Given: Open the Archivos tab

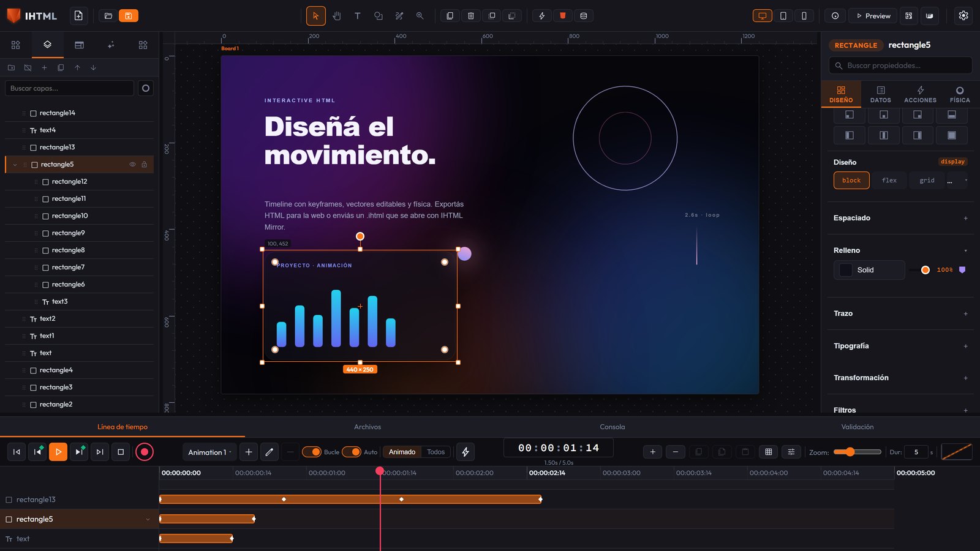Looking at the screenshot, I should (367, 427).
